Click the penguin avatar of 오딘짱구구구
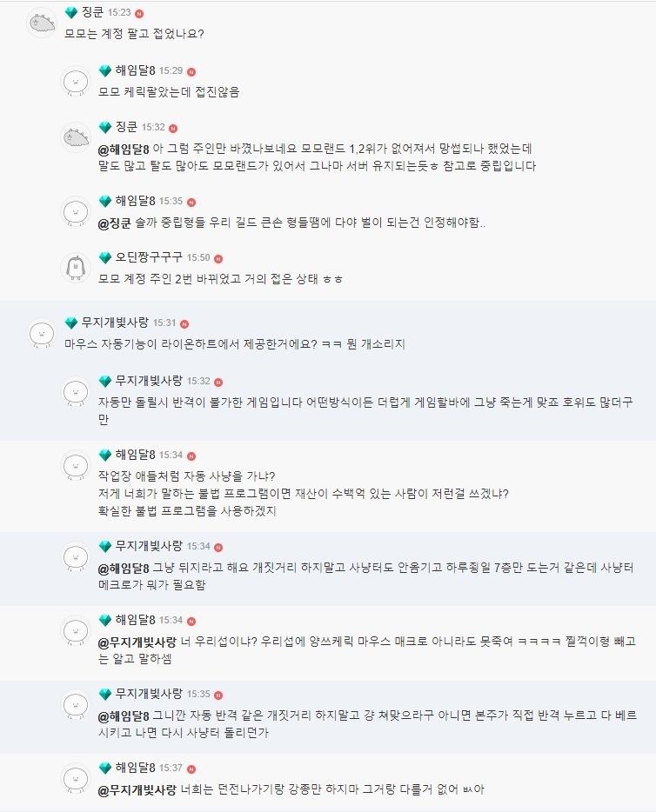Viewport: 656px width, 812px height. (76, 267)
